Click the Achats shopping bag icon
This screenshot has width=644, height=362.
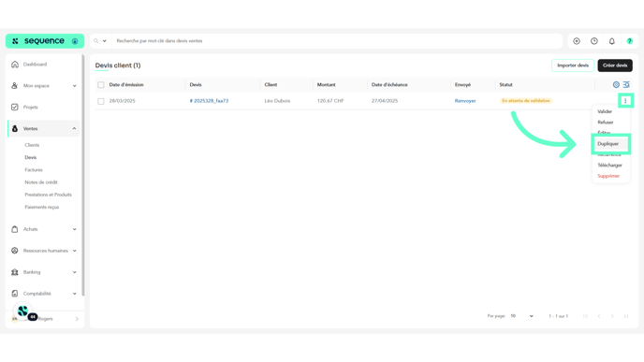(x=15, y=229)
